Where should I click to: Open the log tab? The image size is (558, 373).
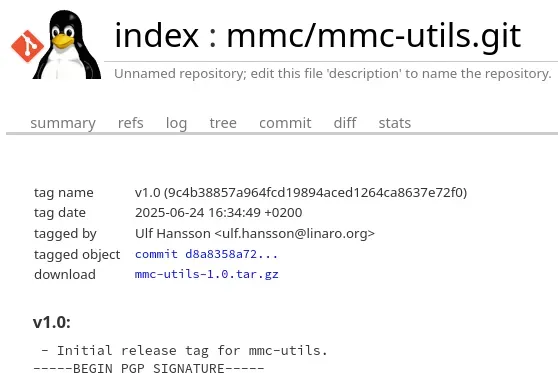point(176,123)
